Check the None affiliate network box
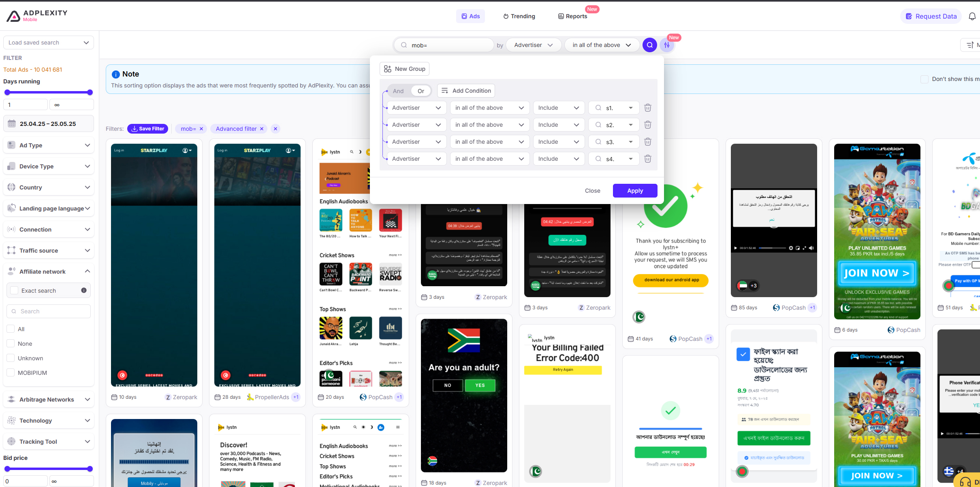 [x=11, y=343]
